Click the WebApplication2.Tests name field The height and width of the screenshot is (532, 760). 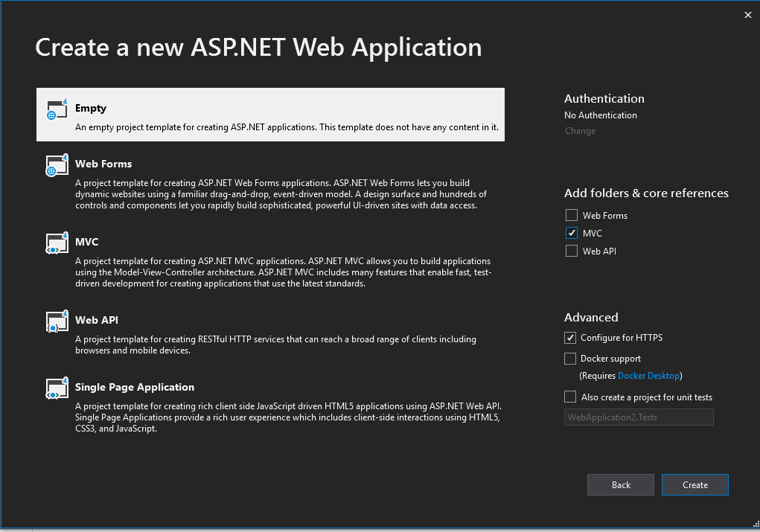[639, 417]
